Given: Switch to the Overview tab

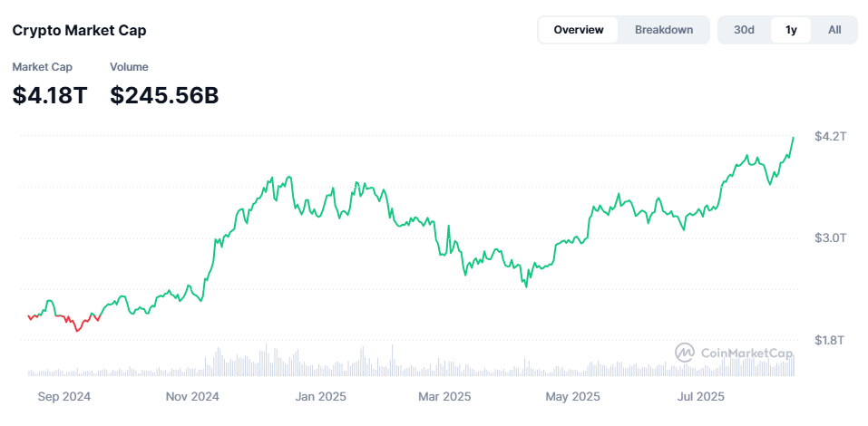Looking at the screenshot, I should pyautogui.click(x=579, y=30).
